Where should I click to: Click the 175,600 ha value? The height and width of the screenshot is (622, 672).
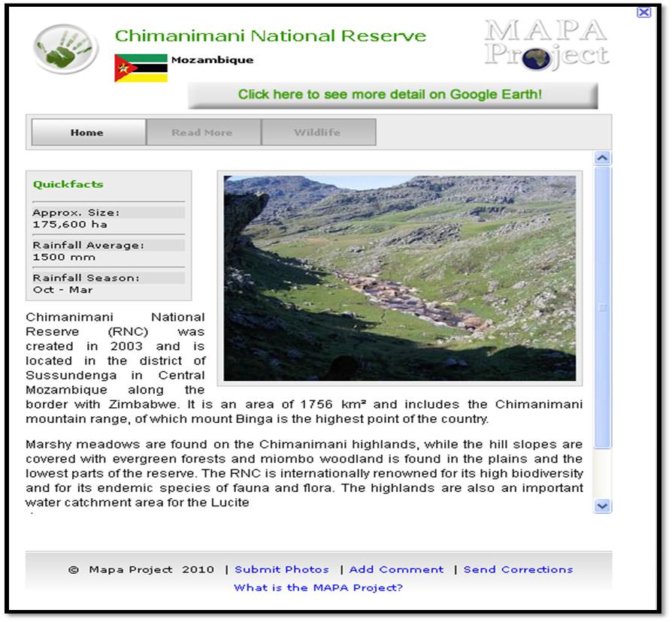pyautogui.click(x=70, y=225)
